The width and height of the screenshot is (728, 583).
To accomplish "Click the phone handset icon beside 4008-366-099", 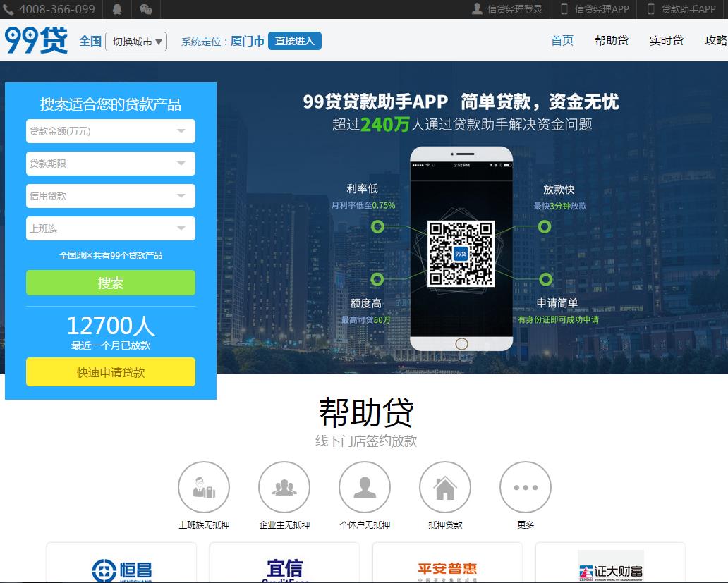I will click(x=8, y=9).
